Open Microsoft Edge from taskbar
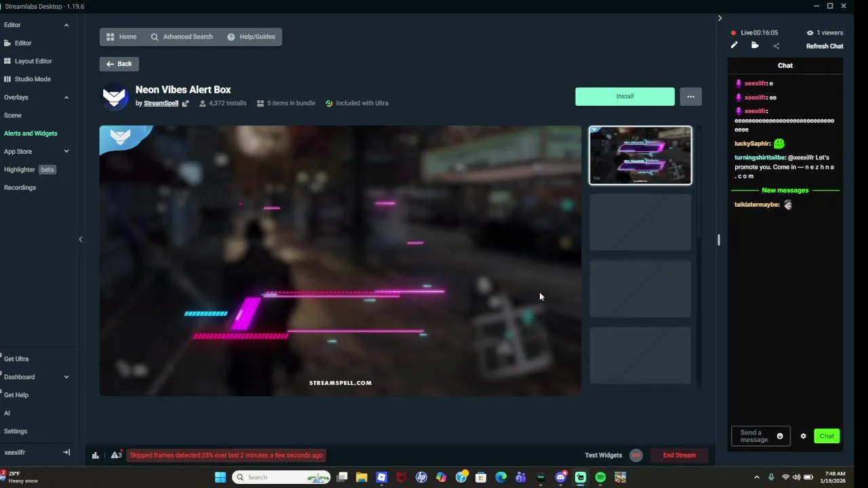868x488 pixels. click(x=500, y=477)
